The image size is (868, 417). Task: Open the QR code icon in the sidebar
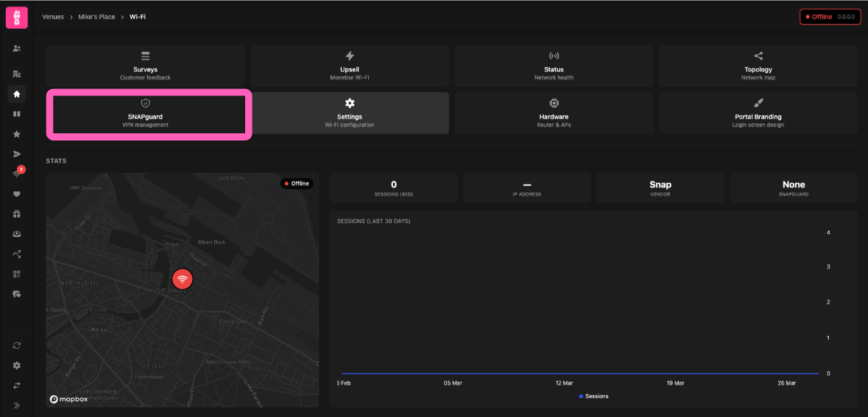[16, 274]
